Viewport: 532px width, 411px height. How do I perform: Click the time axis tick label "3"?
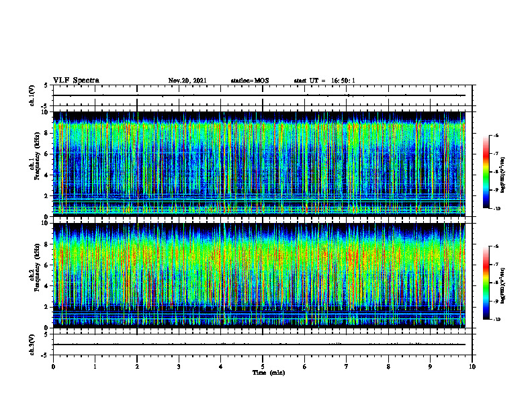tap(179, 367)
